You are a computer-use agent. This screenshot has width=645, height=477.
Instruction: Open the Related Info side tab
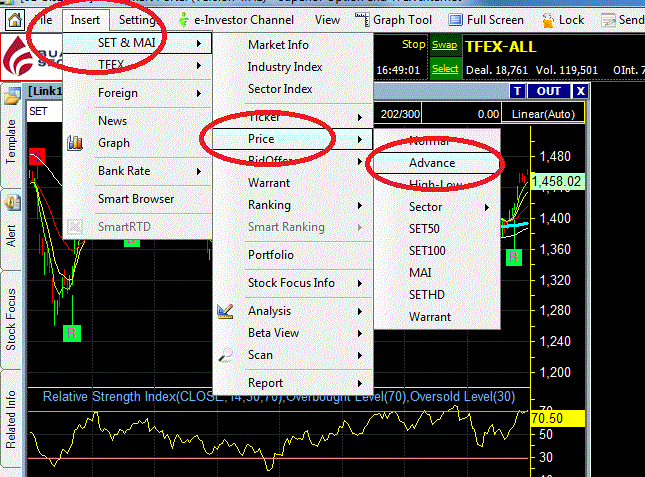pos(11,419)
